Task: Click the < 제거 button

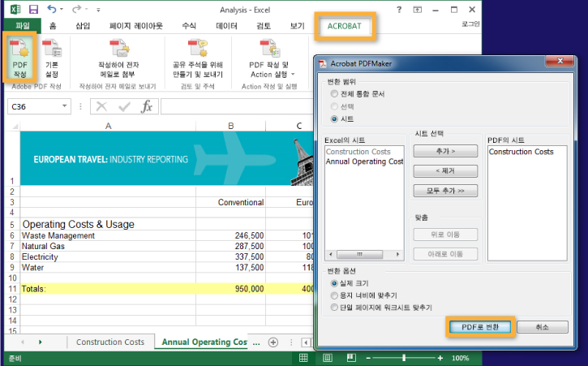Action: [x=445, y=170]
